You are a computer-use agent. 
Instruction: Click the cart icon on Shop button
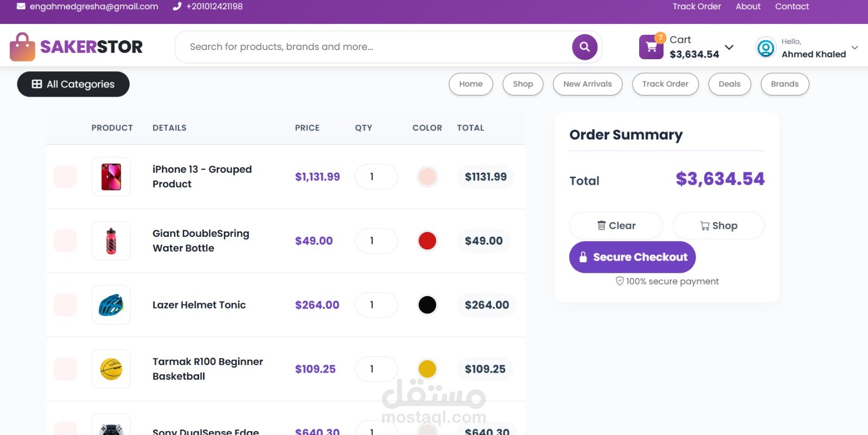click(705, 226)
